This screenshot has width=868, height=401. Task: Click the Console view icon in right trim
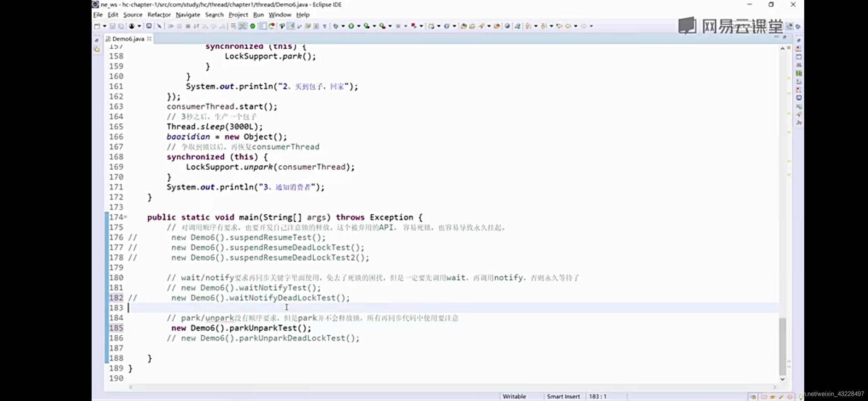click(x=799, y=98)
